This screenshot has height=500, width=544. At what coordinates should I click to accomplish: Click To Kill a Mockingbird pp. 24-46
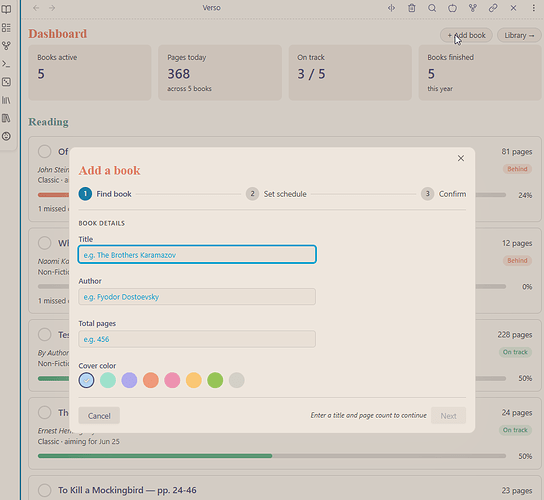(127, 490)
